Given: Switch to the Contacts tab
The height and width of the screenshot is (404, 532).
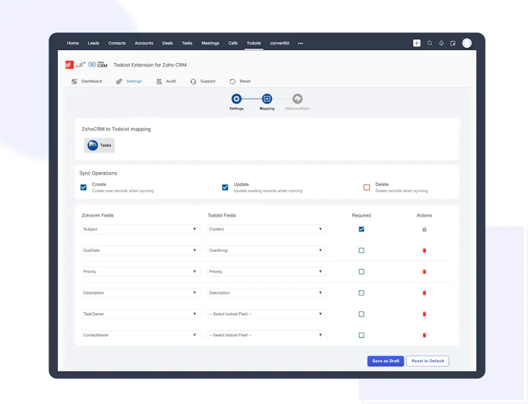Looking at the screenshot, I should [x=117, y=43].
